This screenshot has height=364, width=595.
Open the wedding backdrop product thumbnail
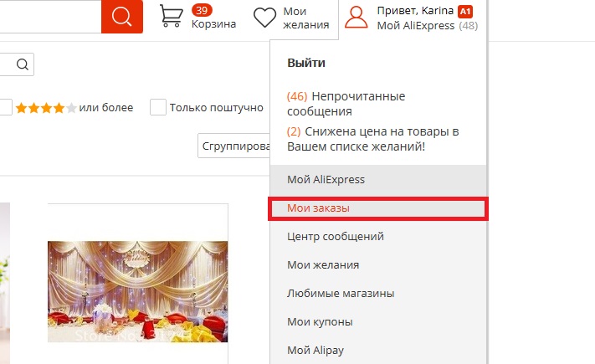[x=138, y=291]
